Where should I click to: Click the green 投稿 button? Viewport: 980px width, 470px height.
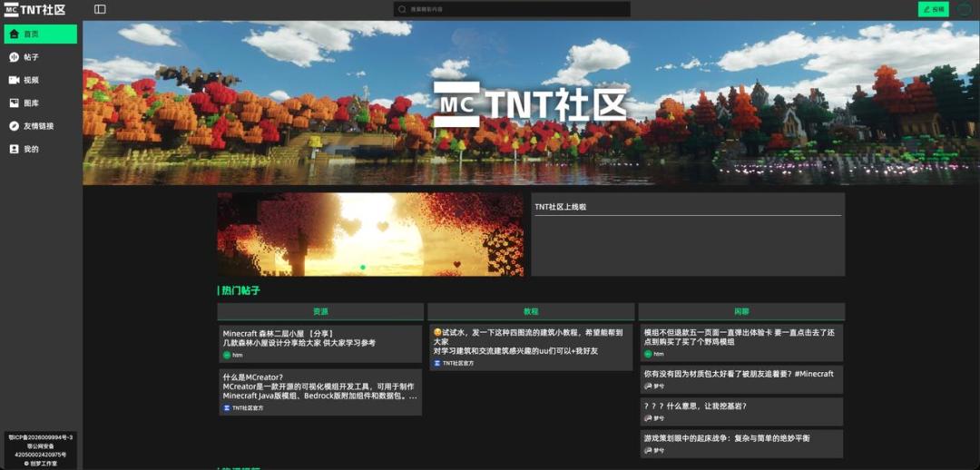click(933, 9)
